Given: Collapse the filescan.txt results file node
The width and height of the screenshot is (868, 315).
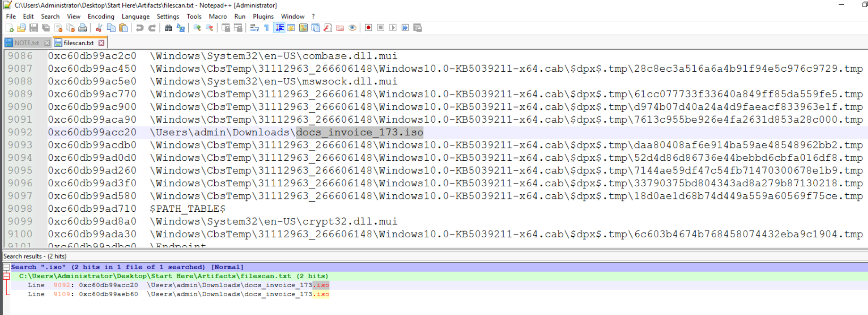Looking at the screenshot, I should point(7,276).
